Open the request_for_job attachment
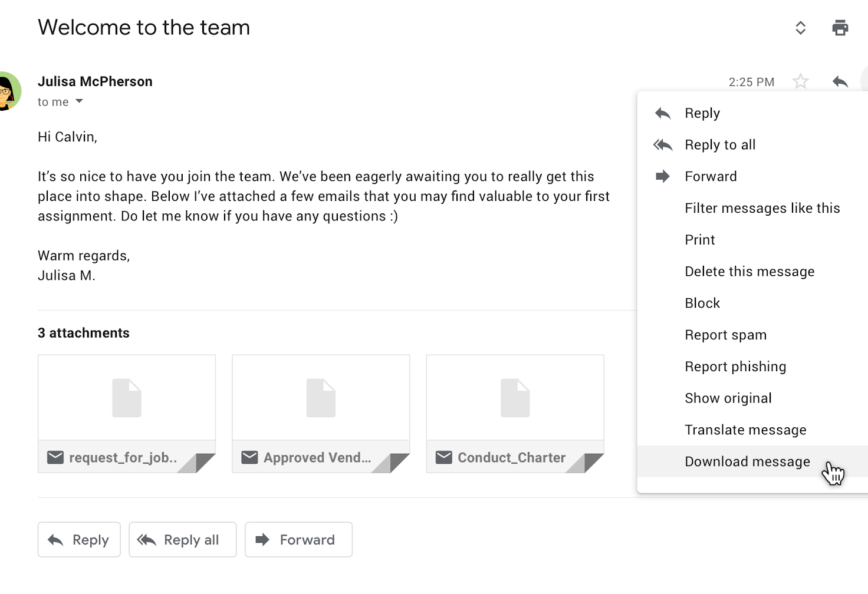Image resolution: width=868 pixels, height=594 pixels. pyautogui.click(x=127, y=414)
